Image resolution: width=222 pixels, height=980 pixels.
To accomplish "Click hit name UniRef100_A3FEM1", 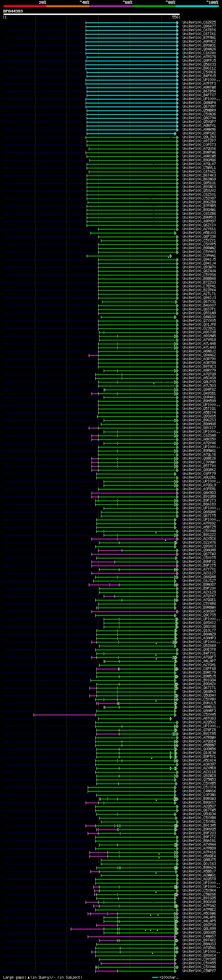I will 199,489.
